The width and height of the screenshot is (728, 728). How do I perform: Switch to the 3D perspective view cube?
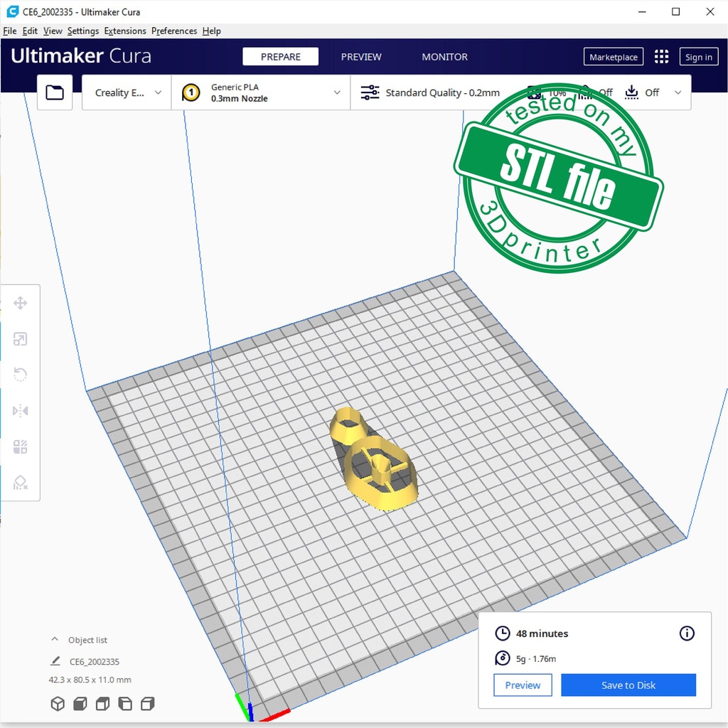pos(58,704)
